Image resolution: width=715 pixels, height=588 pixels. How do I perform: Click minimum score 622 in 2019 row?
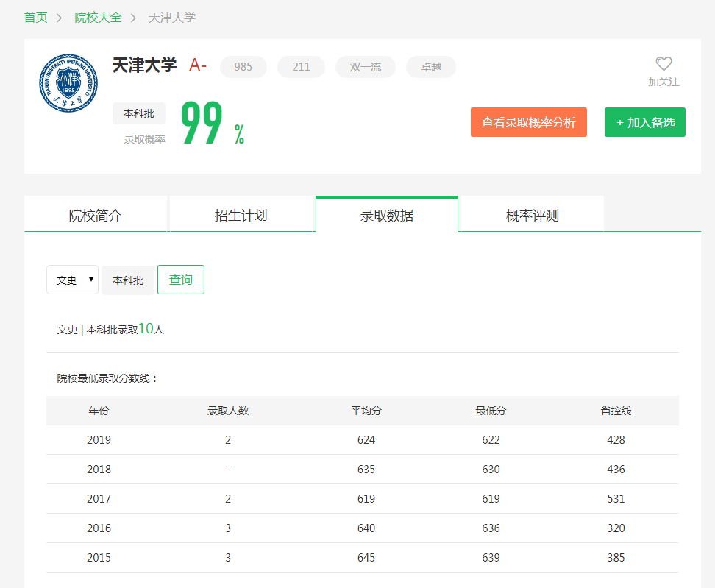click(x=491, y=440)
